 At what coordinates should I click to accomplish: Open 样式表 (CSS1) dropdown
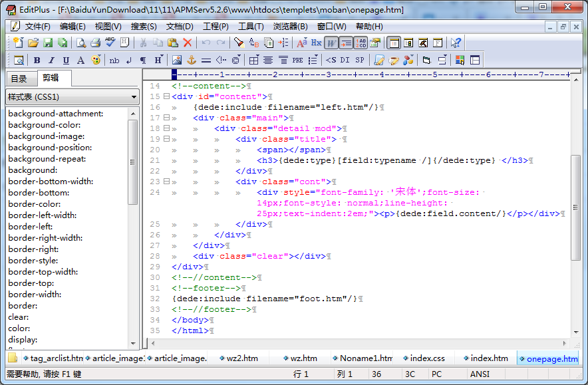click(x=72, y=96)
